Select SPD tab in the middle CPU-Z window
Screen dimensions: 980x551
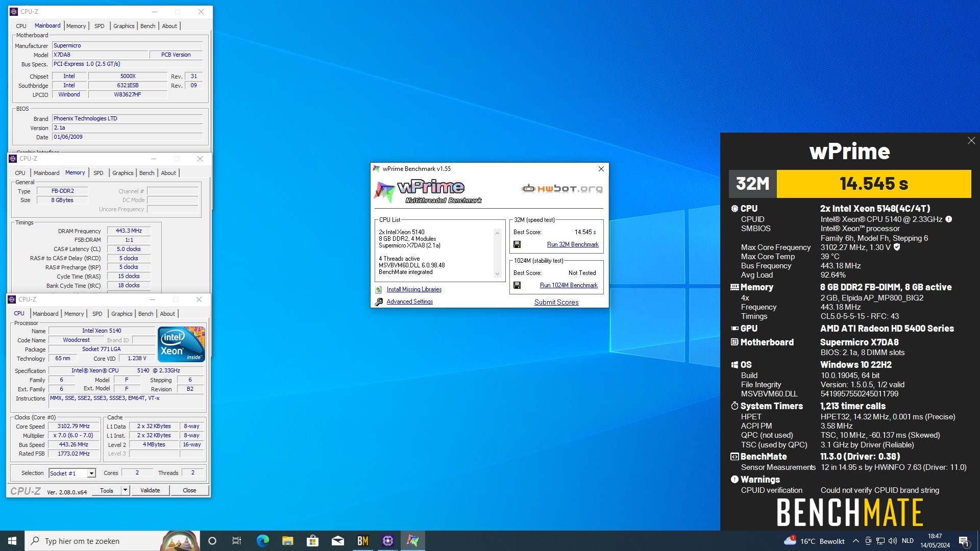coord(99,173)
